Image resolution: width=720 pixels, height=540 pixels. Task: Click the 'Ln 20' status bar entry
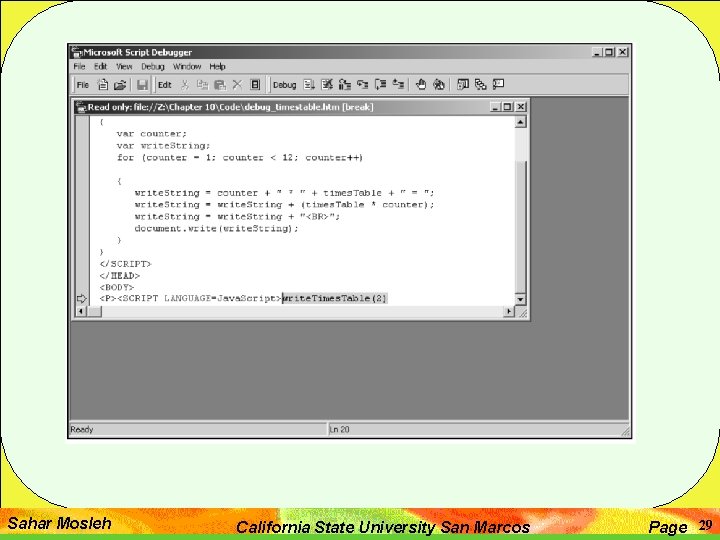(339, 430)
